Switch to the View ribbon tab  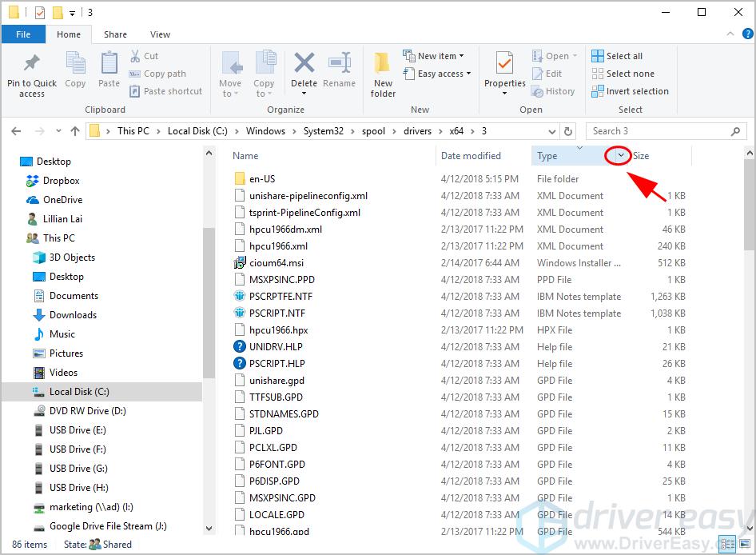point(160,34)
